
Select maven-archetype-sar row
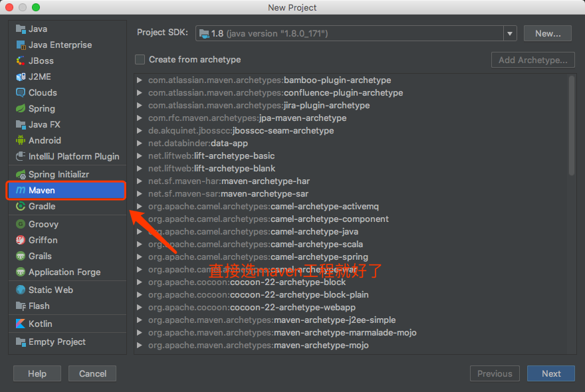tap(352, 194)
